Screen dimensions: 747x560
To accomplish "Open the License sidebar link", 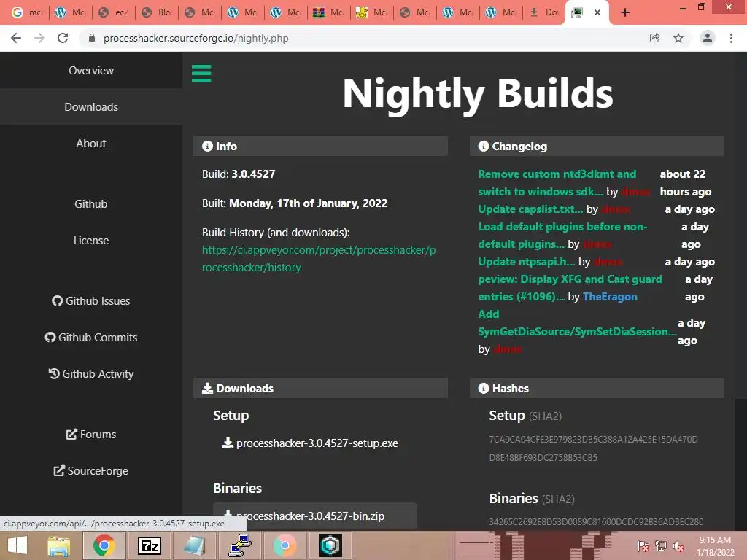I will 91,241.
